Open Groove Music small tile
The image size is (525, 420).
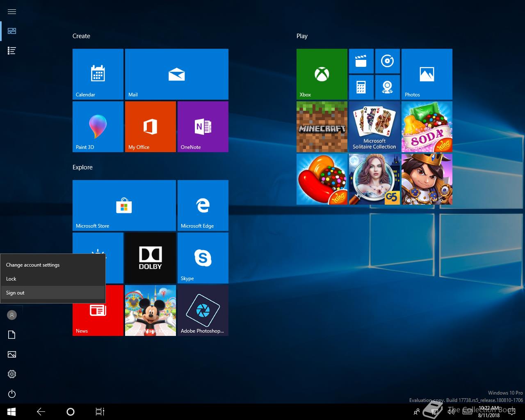pyautogui.click(x=388, y=61)
